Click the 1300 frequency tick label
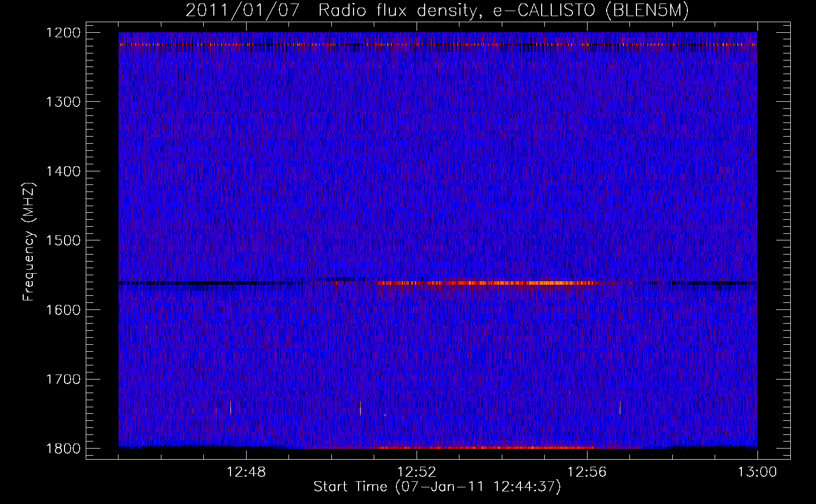 point(63,102)
